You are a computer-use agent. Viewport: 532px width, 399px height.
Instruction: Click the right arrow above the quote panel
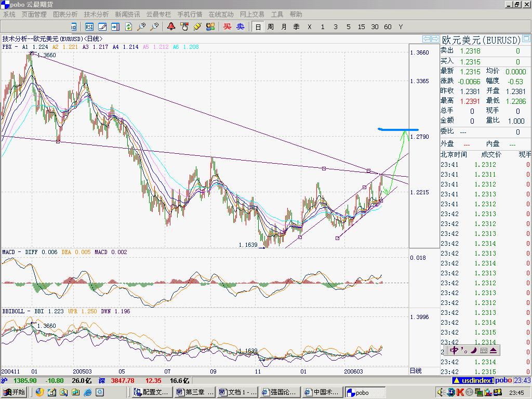[x=435, y=39]
